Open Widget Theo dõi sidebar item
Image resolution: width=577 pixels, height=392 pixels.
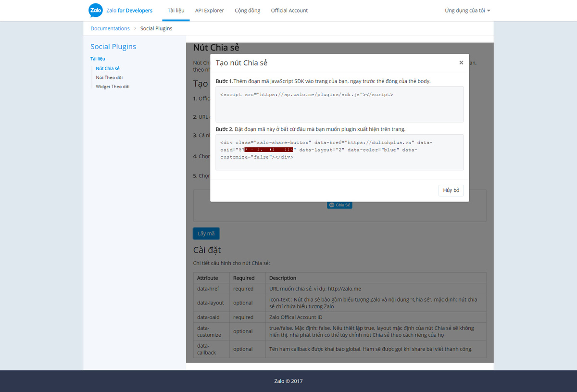point(113,87)
